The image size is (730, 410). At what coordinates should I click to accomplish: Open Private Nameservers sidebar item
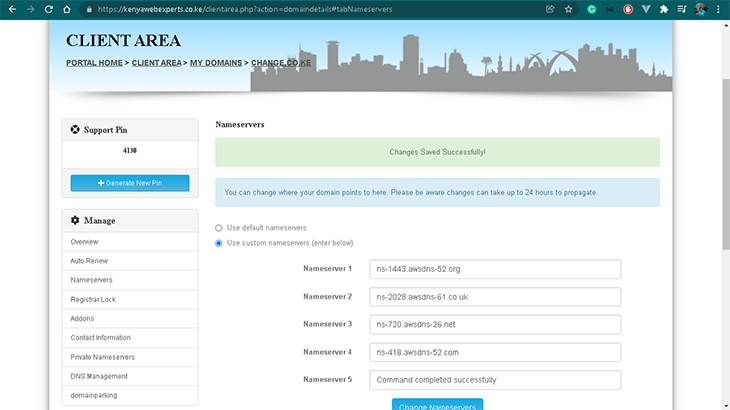coord(130,357)
